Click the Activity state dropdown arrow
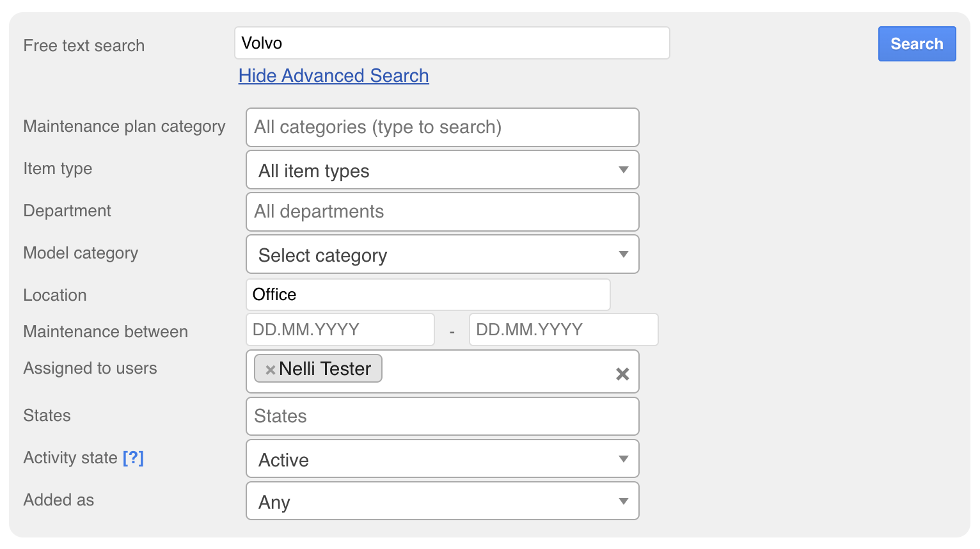 point(623,459)
